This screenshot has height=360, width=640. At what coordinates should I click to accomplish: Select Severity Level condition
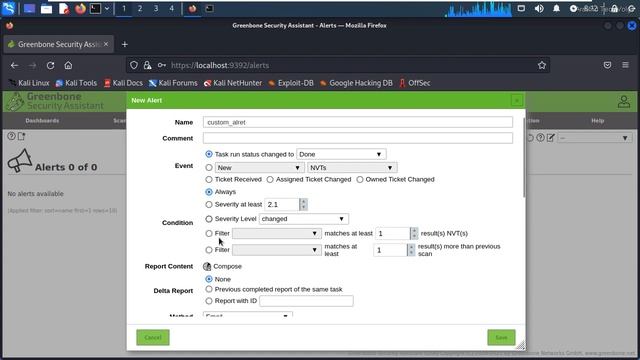tap(209, 219)
